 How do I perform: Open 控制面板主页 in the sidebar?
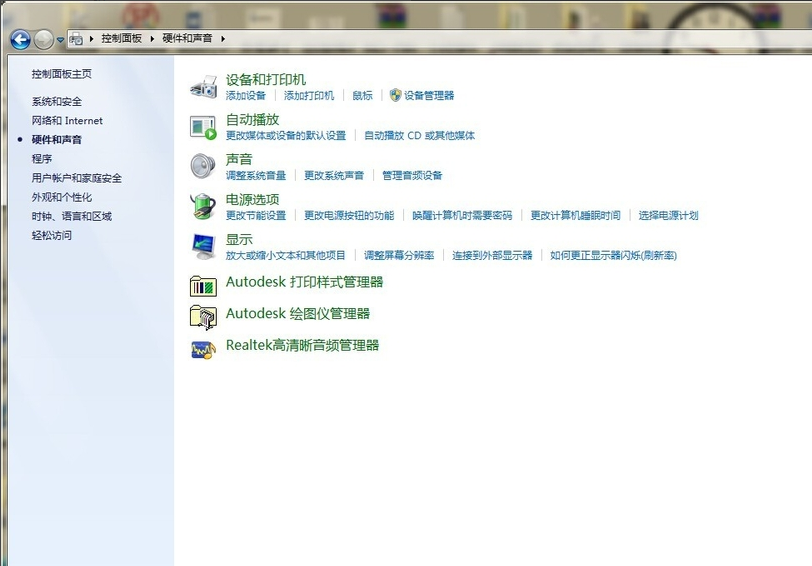click(x=62, y=74)
